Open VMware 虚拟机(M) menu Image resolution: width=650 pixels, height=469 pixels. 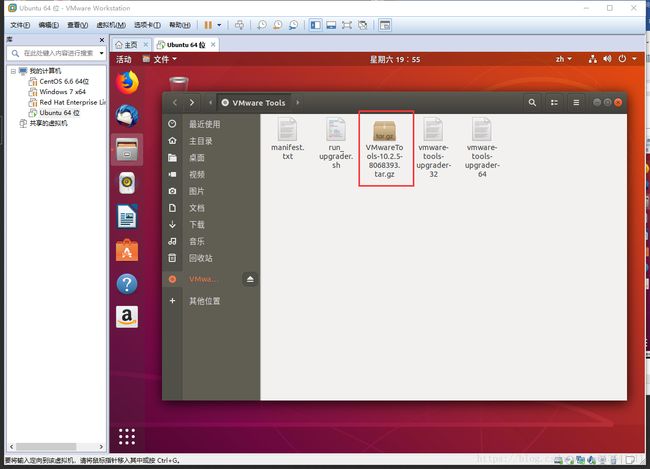pos(111,25)
